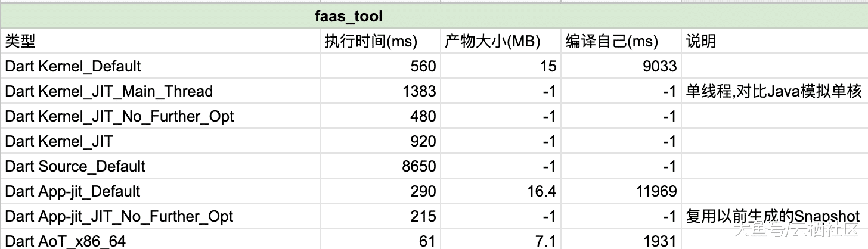Click the execution time cell showing 8650

coord(380,166)
